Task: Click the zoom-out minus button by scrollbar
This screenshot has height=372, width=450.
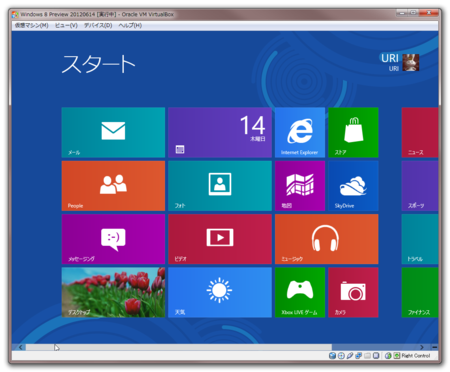Action: point(434,347)
